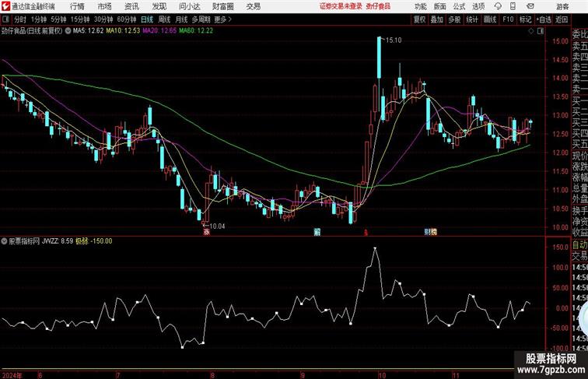The image size is (588, 379).
Task: Switch to the 60分钟 period
Action: pos(127,19)
